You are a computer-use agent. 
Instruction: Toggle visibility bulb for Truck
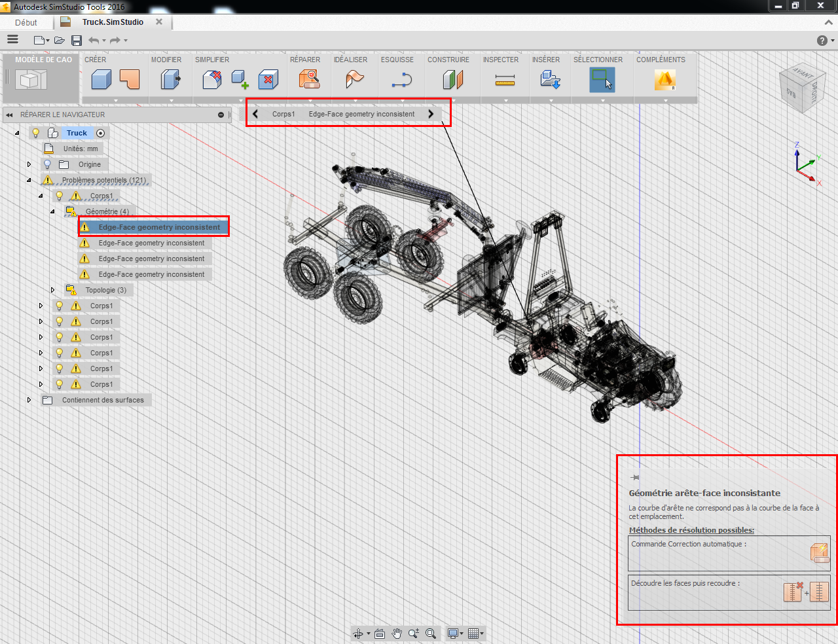36,133
